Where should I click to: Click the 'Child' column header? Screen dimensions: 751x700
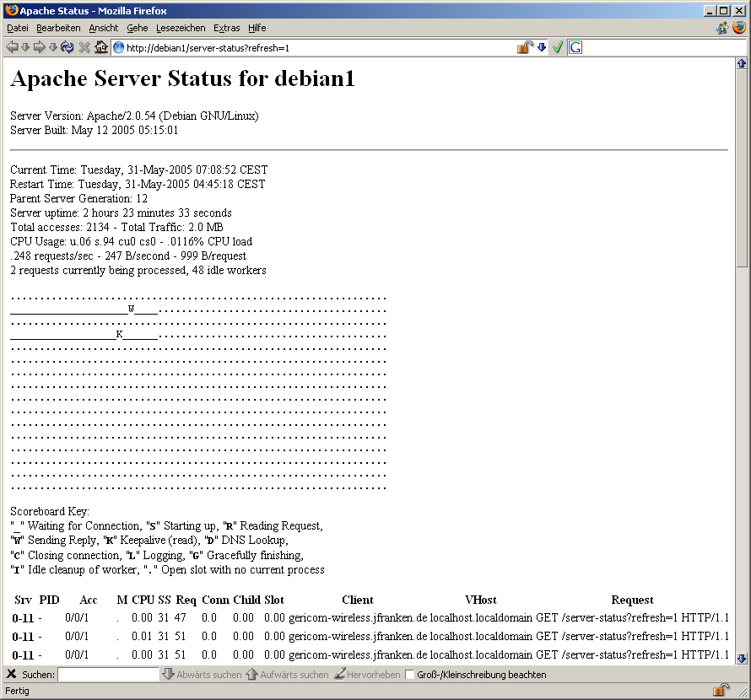click(246, 600)
